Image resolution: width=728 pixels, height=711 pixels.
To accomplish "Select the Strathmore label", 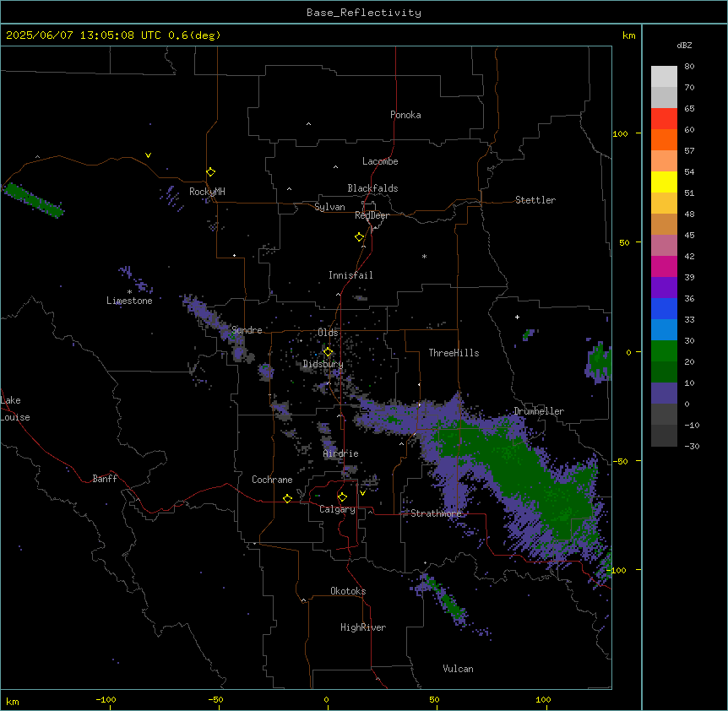I will (436, 513).
